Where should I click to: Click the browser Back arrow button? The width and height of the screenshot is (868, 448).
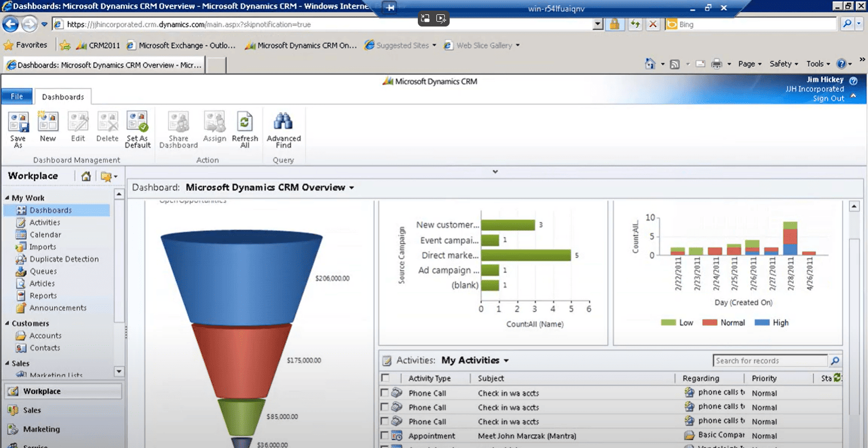pos(11,24)
